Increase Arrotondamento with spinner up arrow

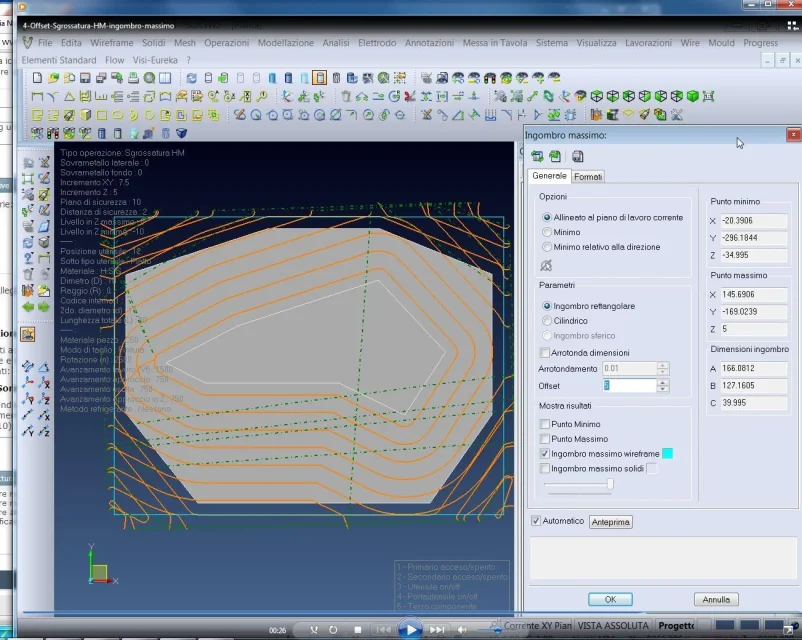pos(662,365)
